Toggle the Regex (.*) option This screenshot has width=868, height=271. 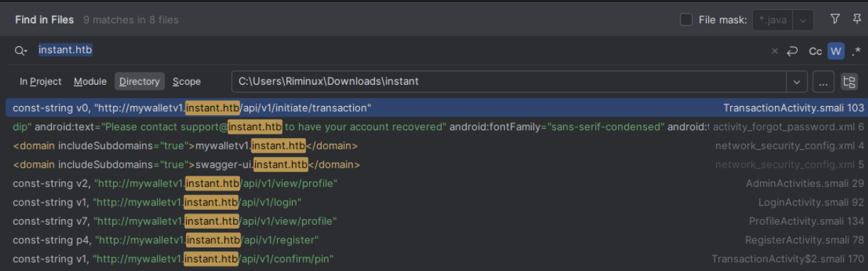point(856,51)
